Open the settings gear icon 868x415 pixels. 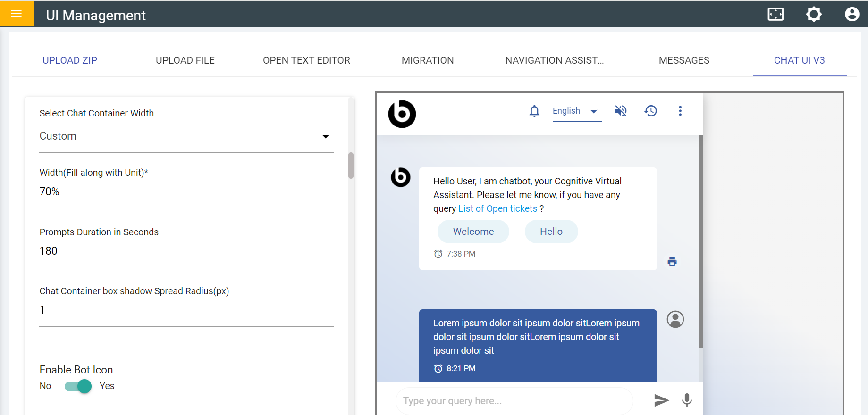[x=814, y=14]
